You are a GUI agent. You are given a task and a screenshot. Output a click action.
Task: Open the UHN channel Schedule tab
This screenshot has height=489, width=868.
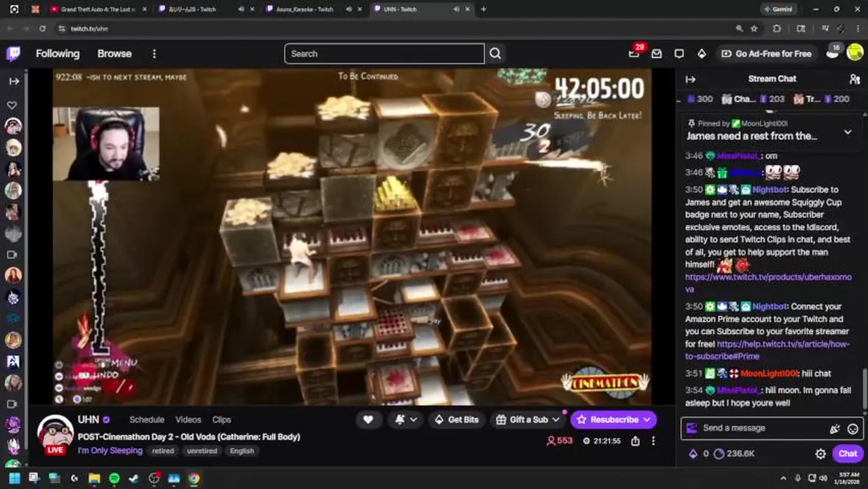tap(147, 420)
